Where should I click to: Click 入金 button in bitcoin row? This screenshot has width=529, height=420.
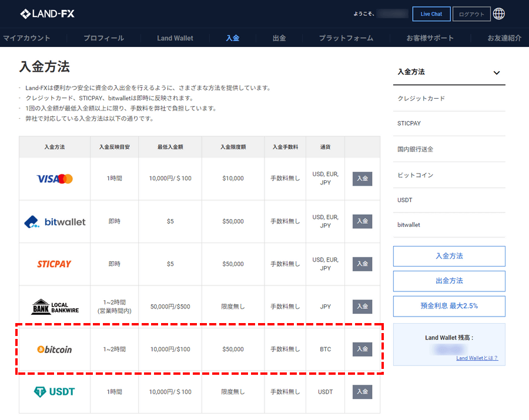click(x=362, y=349)
